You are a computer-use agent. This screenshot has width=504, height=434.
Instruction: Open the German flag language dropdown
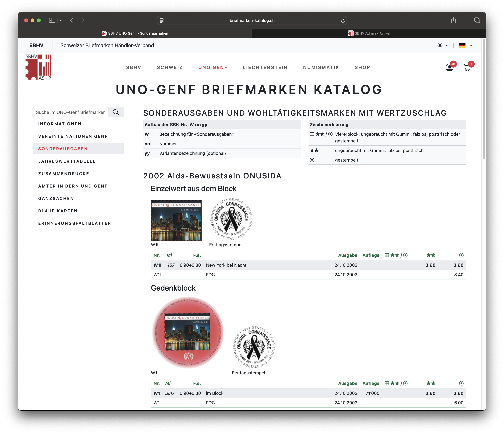coord(466,45)
